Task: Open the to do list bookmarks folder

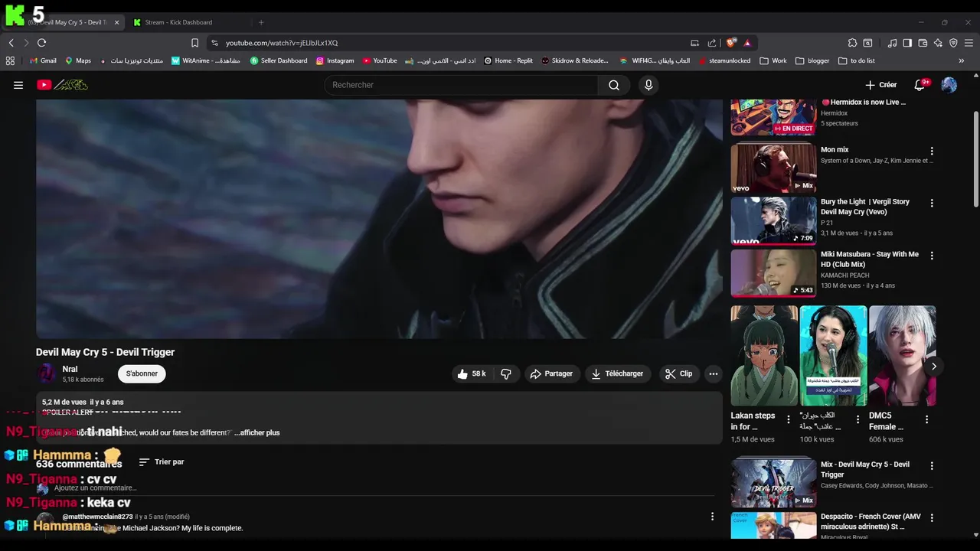Action: (x=857, y=60)
